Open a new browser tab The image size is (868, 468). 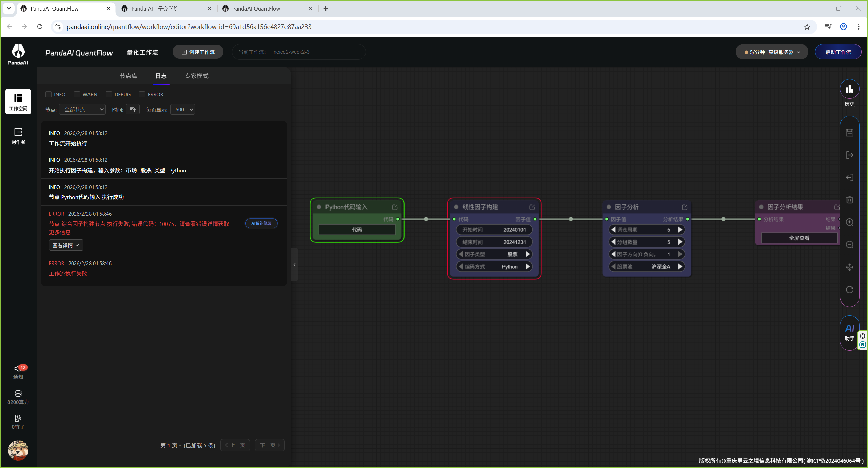point(326,8)
